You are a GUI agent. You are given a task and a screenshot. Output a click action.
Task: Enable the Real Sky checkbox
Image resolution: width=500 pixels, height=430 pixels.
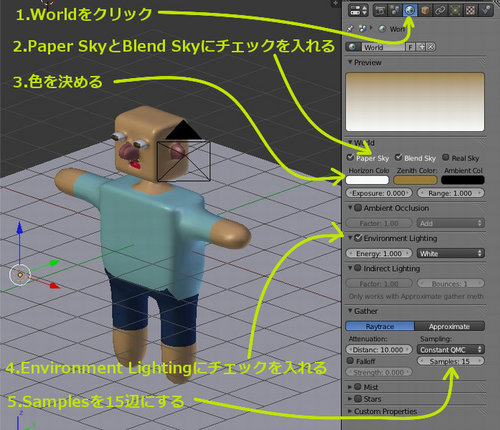(x=446, y=157)
